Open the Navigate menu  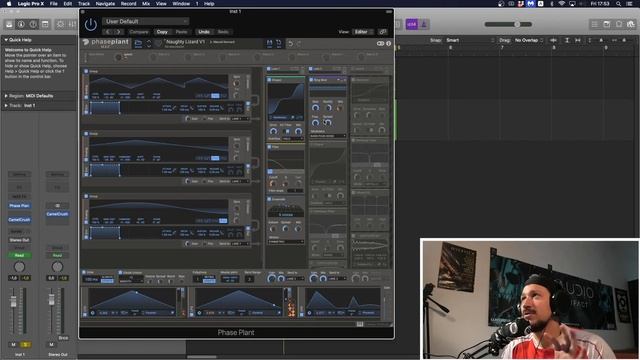point(105,4)
